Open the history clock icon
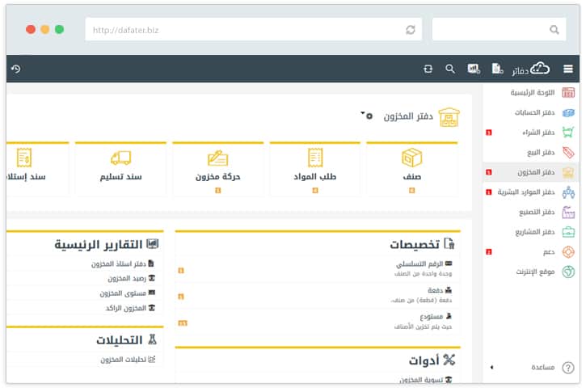The width and height of the screenshot is (586, 392). (15, 70)
